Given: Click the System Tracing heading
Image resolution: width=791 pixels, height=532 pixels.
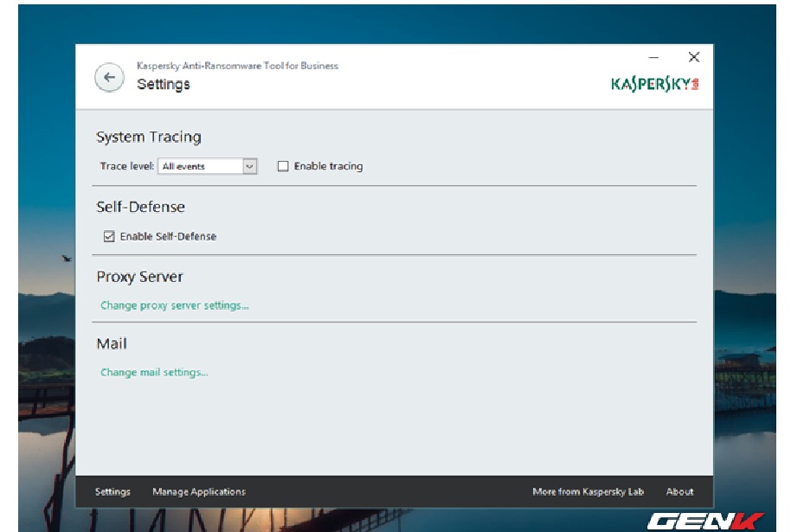Looking at the screenshot, I should click(149, 137).
